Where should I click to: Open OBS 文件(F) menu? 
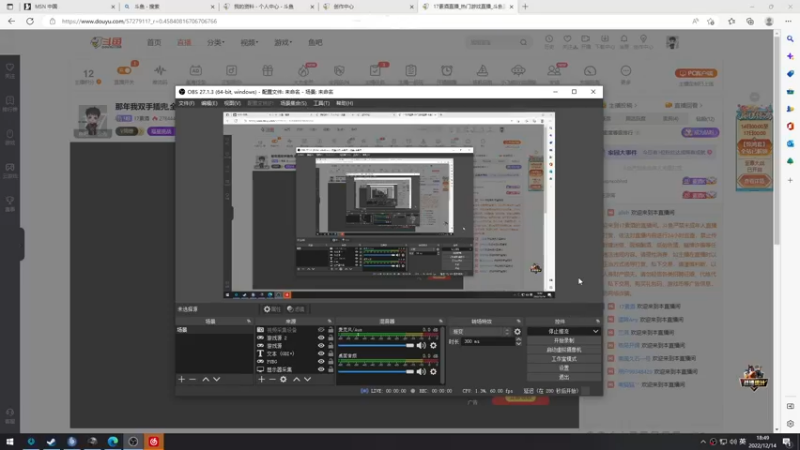pyautogui.click(x=186, y=103)
